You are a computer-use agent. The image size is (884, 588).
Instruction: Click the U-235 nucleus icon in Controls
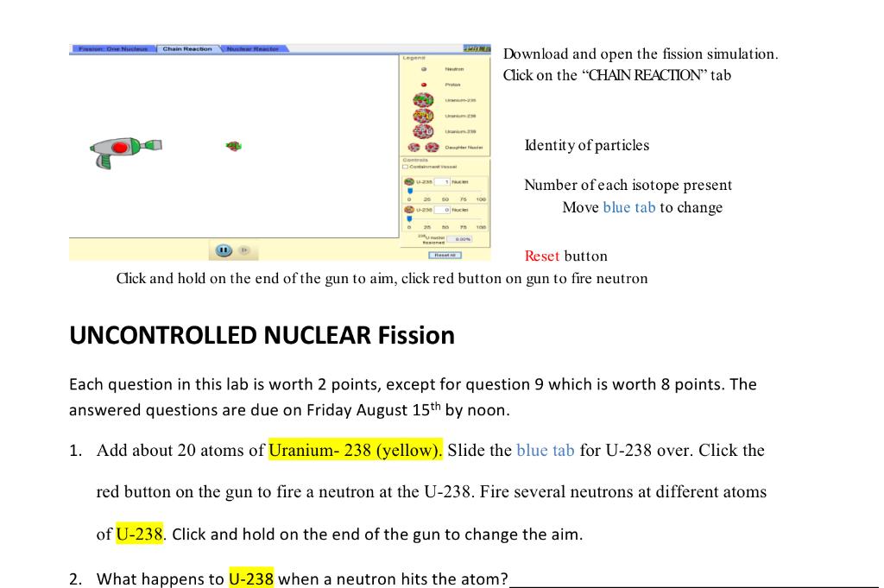tap(409, 182)
